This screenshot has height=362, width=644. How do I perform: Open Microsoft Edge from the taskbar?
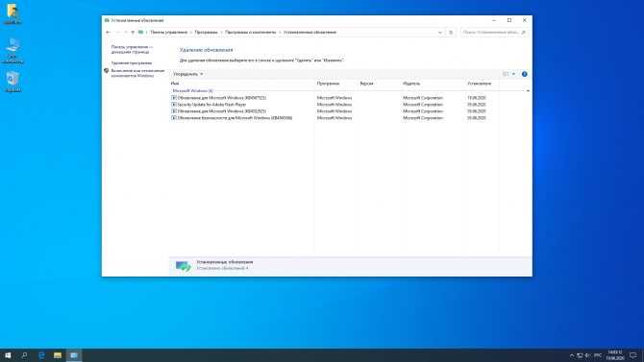[41, 355]
